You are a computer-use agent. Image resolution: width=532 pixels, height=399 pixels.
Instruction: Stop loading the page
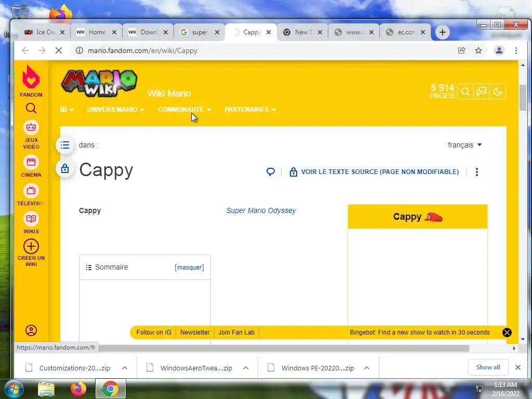pyautogui.click(x=59, y=50)
